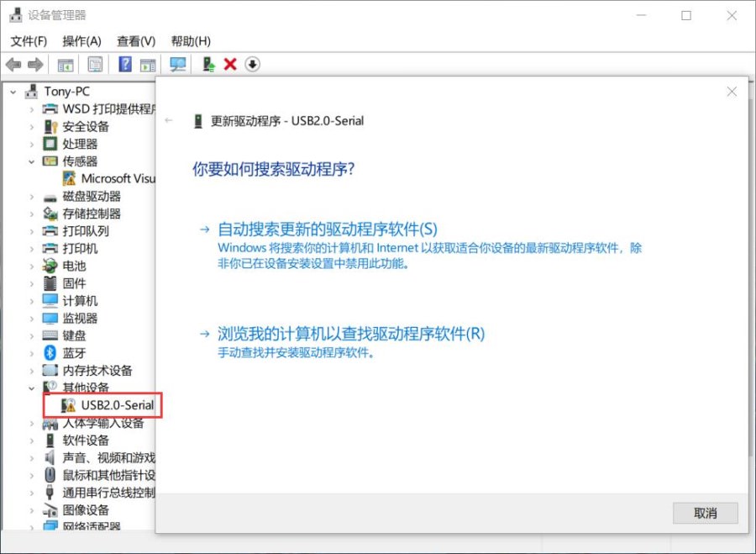Click the blue Help question-mark toolbar icon
The height and width of the screenshot is (554, 756).
pos(125,64)
